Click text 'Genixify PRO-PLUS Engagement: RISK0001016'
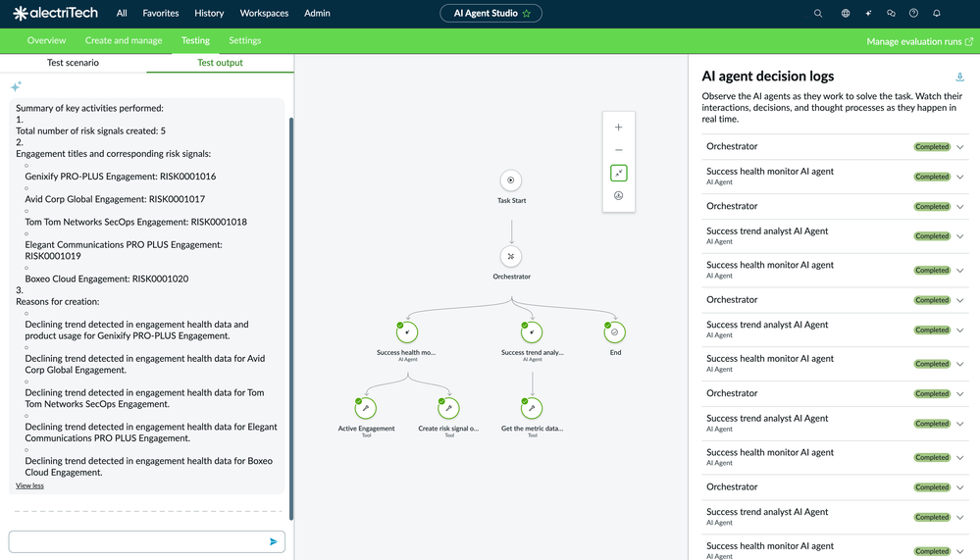Screen dimensions: 980x560 (x=121, y=177)
